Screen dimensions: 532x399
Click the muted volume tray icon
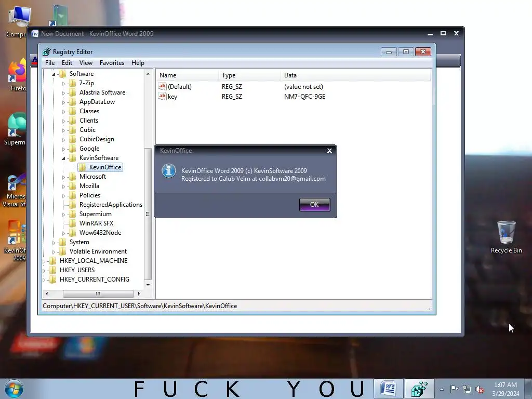pos(480,389)
